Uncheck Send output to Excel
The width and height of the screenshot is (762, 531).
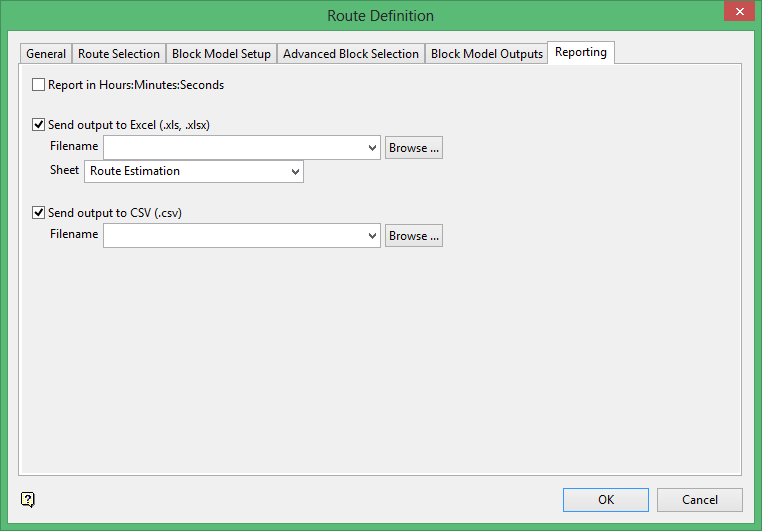click(x=39, y=125)
